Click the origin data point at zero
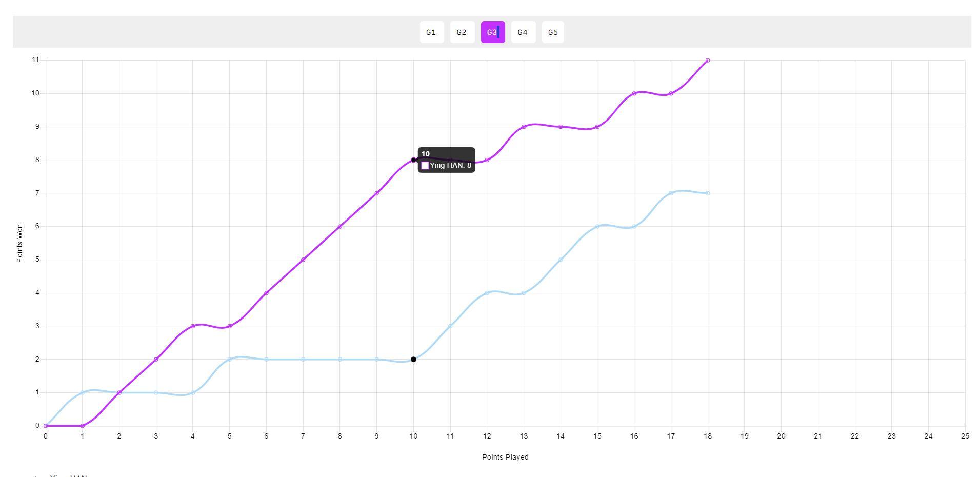980x477 pixels. (x=46, y=426)
